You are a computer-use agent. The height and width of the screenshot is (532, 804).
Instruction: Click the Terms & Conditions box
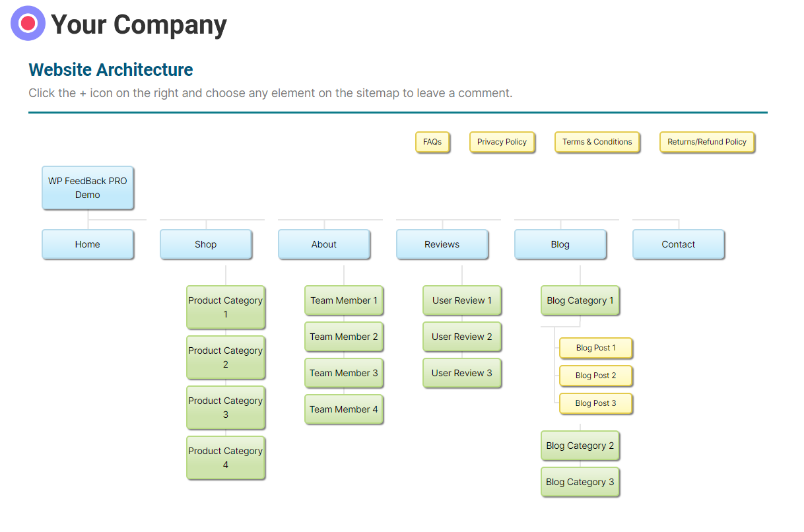click(x=597, y=142)
